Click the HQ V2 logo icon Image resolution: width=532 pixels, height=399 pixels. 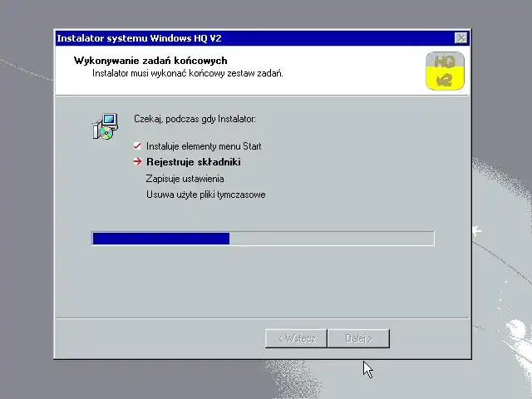pos(445,71)
